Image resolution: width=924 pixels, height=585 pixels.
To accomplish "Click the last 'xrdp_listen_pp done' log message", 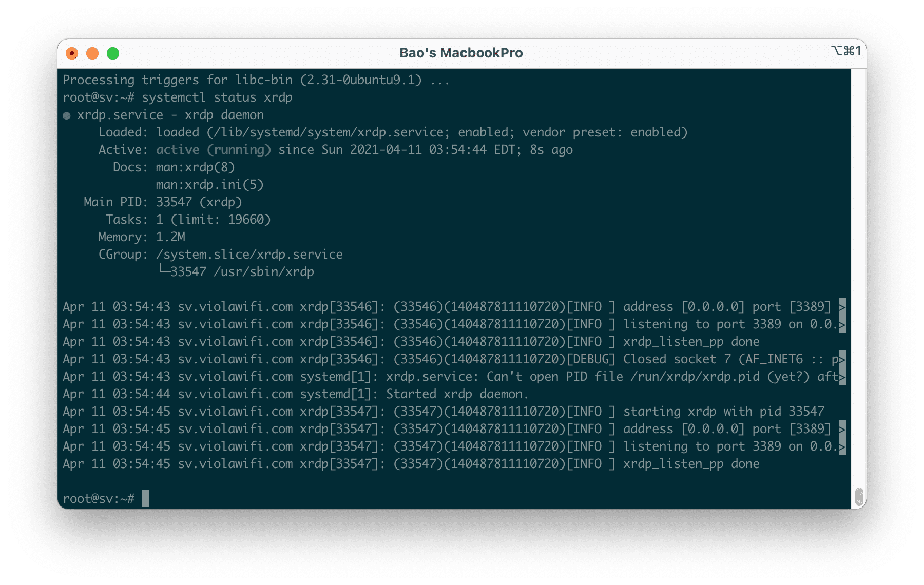I will pos(691,464).
